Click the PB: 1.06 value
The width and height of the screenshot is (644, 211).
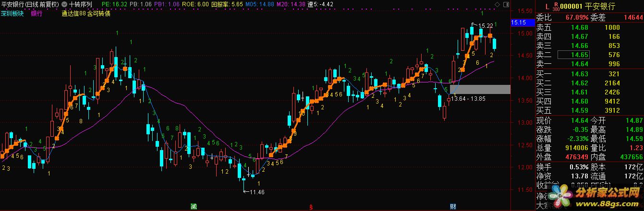tap(141, 4)
